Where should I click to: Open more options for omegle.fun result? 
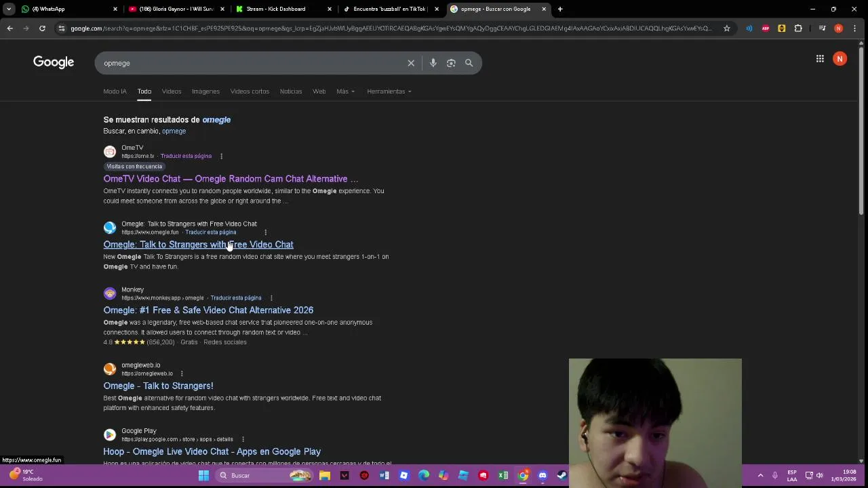(265, 232)
